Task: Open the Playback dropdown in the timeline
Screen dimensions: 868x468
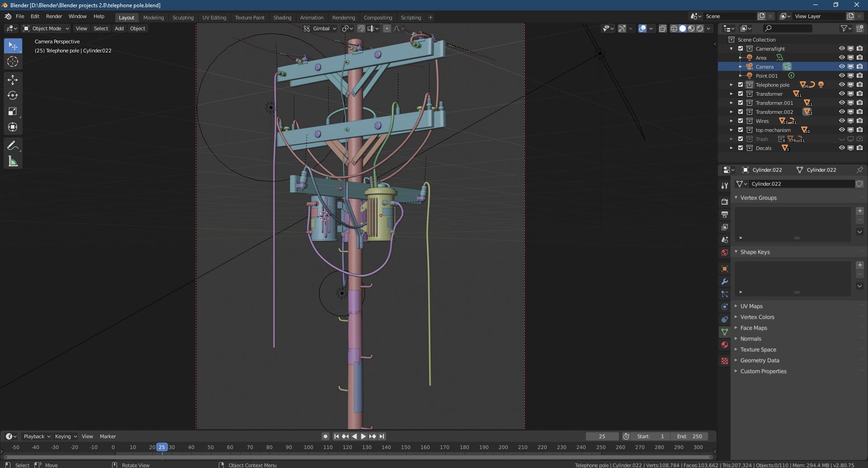Action: (x=37, y=436)
